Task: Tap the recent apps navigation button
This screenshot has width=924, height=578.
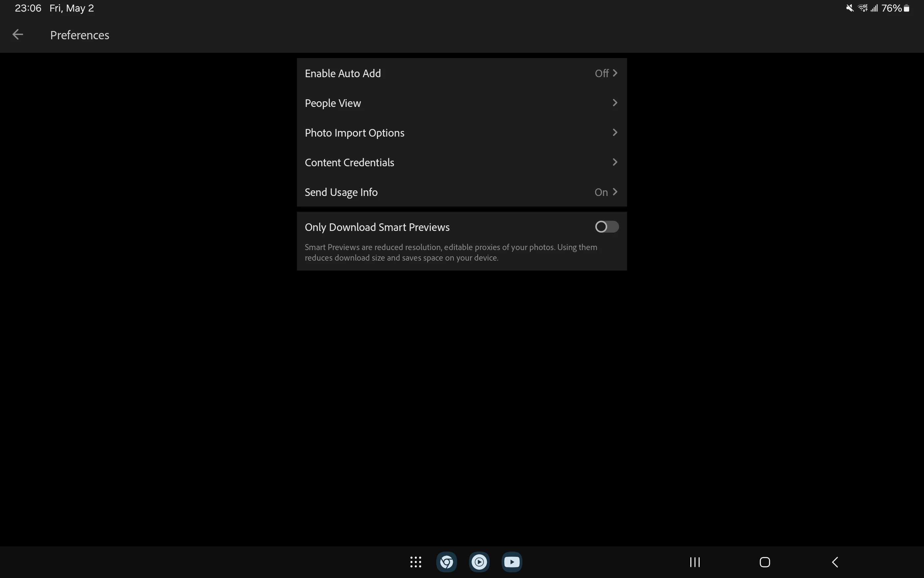Action: pyautogui.click(x=695, y=562)
